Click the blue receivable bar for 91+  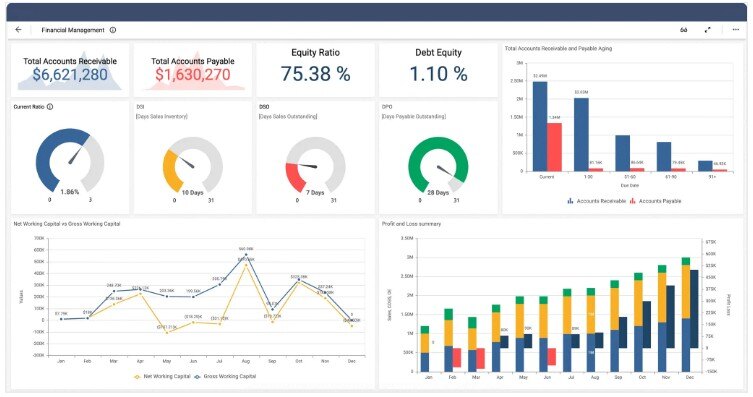pyautogui.click(x=705, y=166)
